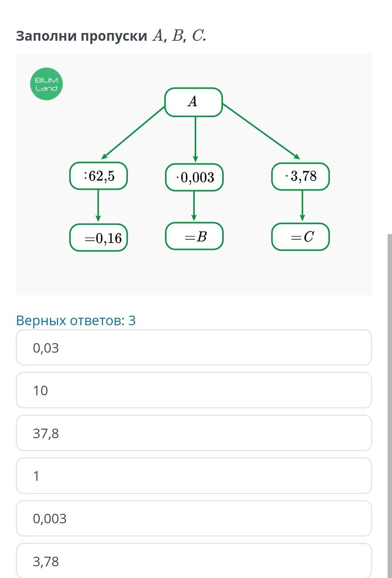Screen dimensions: 392x578
Task: Click the '=0,16' result node
Action: (99, 238)
